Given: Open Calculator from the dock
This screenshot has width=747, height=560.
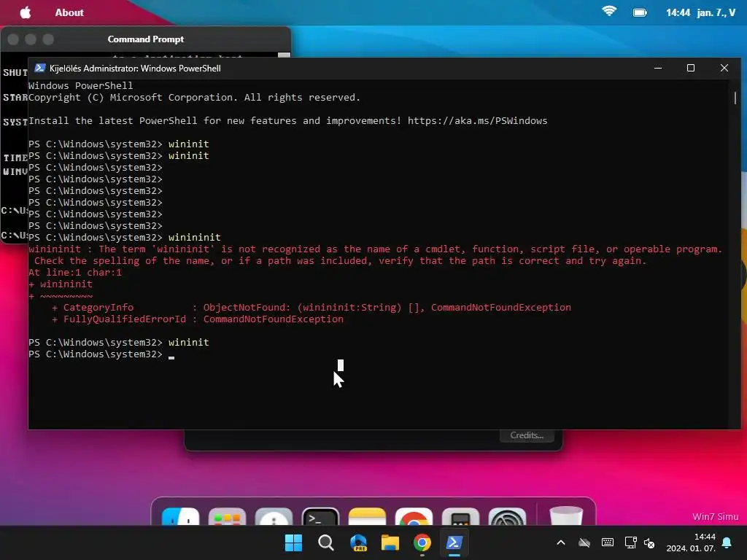Looking at the screenshot, I should coord(461,516).
